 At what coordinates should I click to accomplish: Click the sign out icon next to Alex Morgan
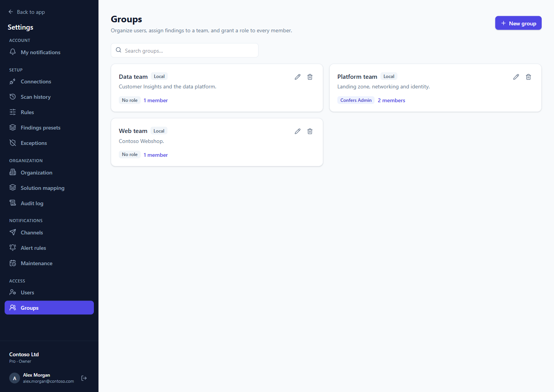click(x=84, y=378)
